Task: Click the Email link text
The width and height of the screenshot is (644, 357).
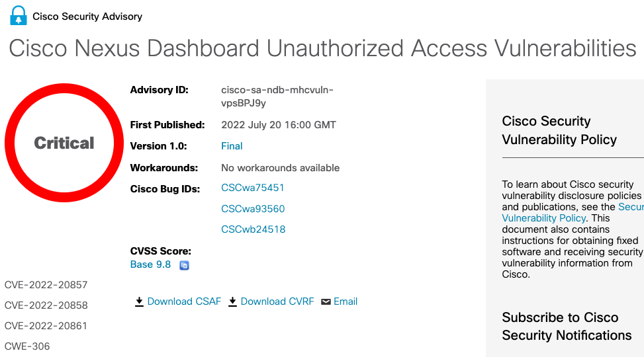Action: [345, 301]
